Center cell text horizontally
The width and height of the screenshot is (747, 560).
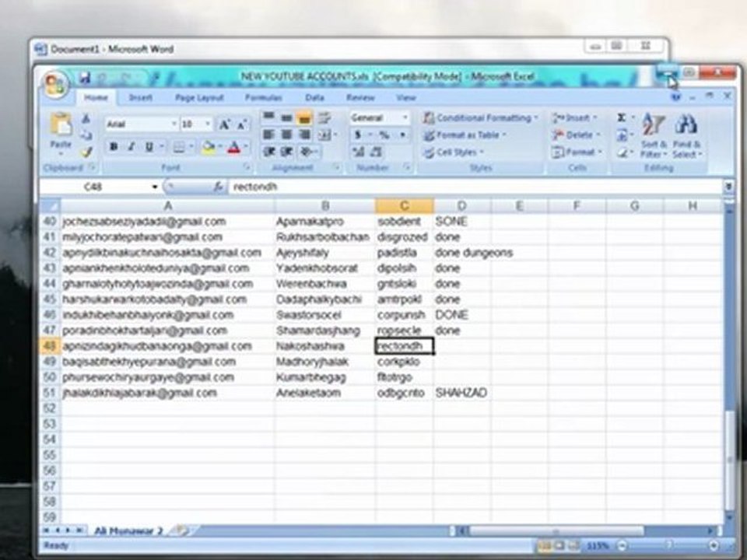[x=286, y=135]
